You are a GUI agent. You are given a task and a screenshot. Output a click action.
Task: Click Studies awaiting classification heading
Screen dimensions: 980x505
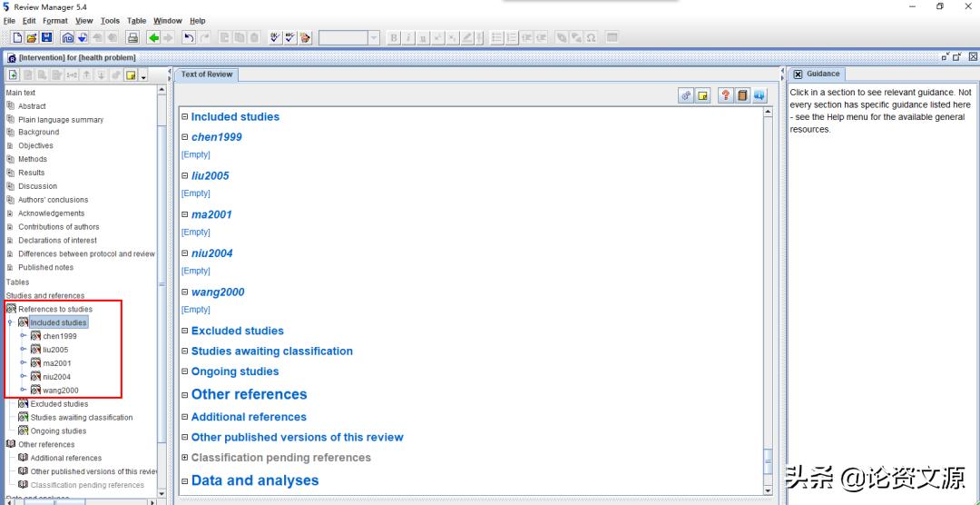(272, 352)
